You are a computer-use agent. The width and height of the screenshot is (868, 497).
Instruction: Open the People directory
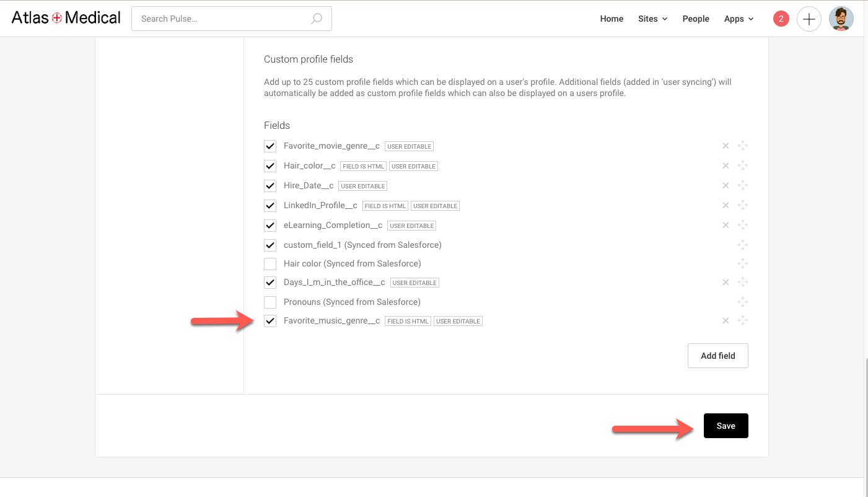tap(696, 19)
